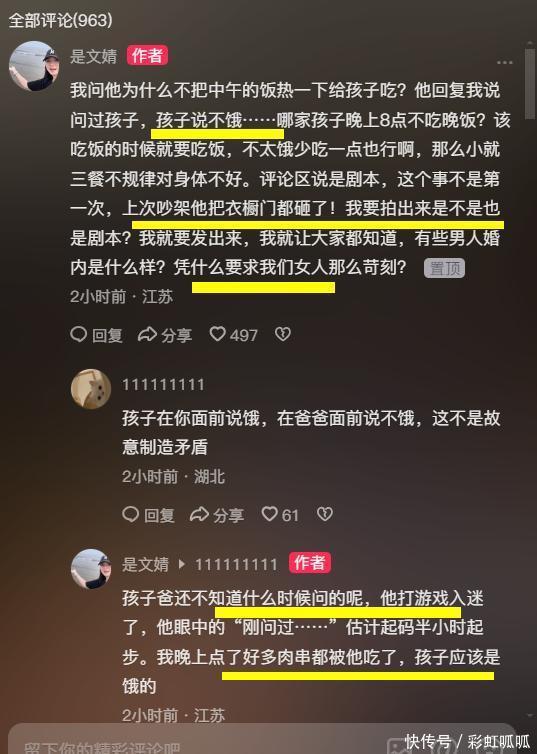Click the comments scrollbar on the right edge
Viewport: 537px width, 754px height.
click(x=530, y=82)
